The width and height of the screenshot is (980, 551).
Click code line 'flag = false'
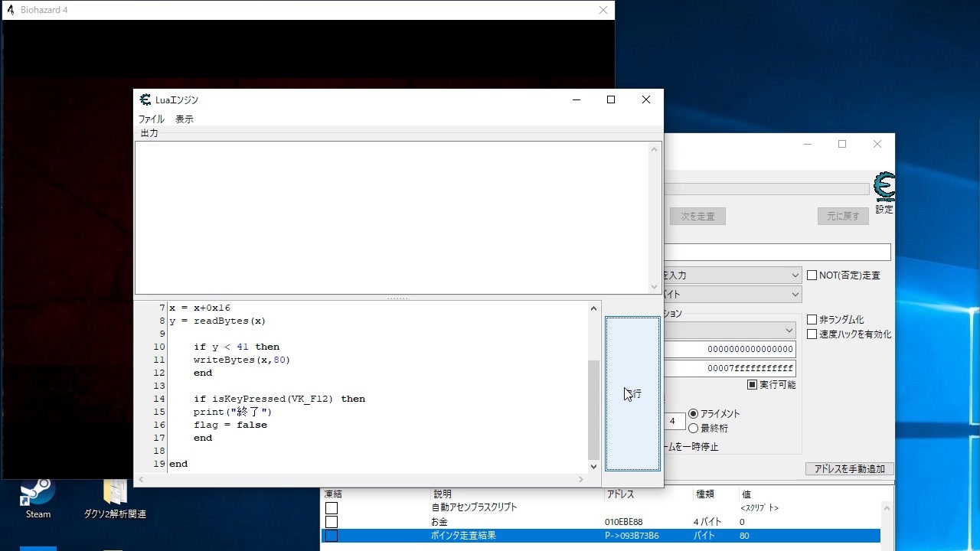[x=230, y=425]
